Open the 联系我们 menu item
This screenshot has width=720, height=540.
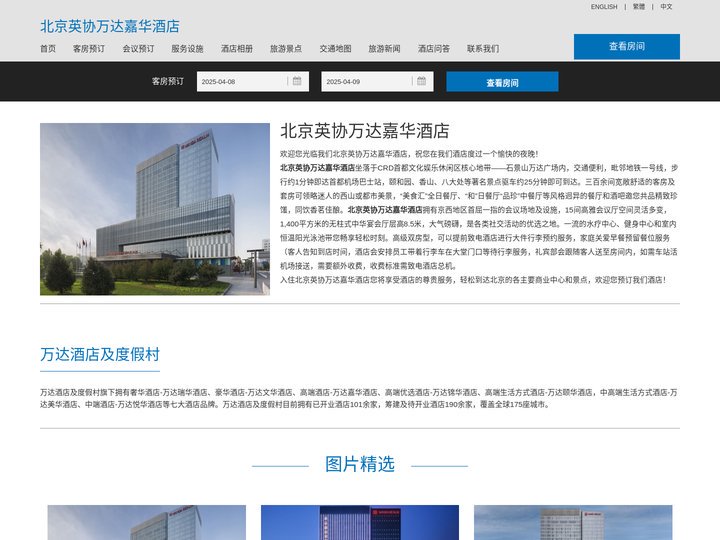483,49
